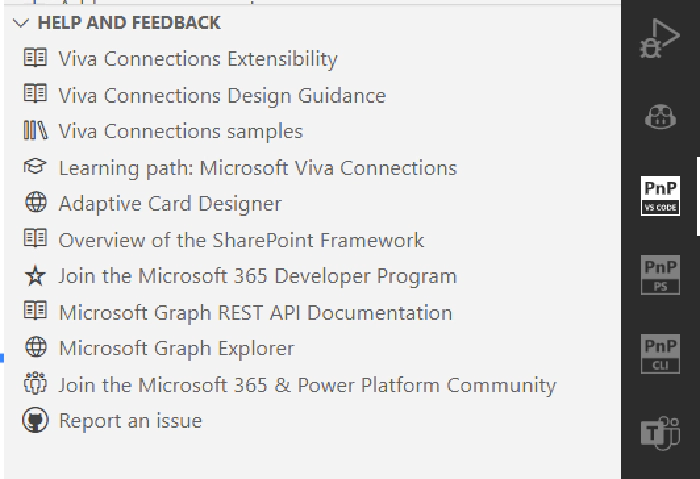Click the library icon beside Viva Connections samples
Screen dimensions: 700x479
click(x=35, y=131)
